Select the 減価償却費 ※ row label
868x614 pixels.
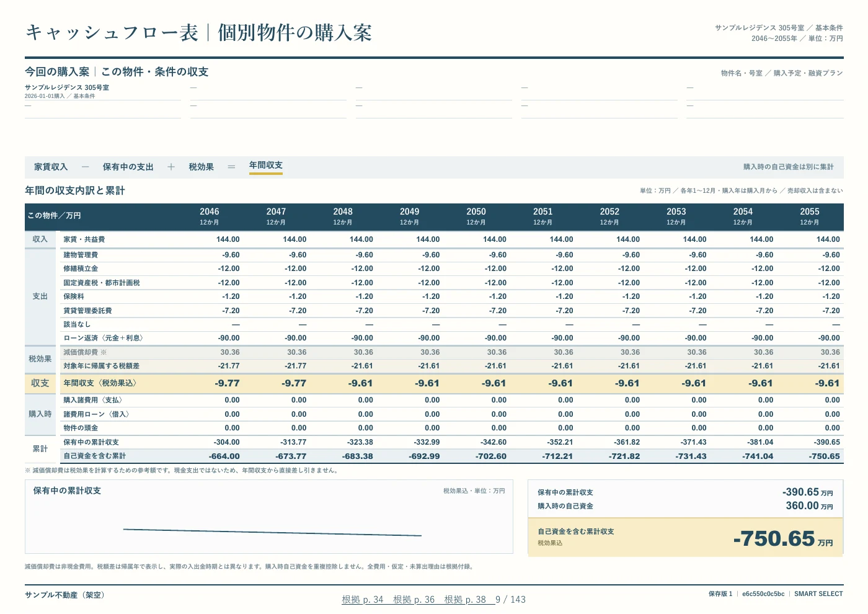tap(85, 352)
